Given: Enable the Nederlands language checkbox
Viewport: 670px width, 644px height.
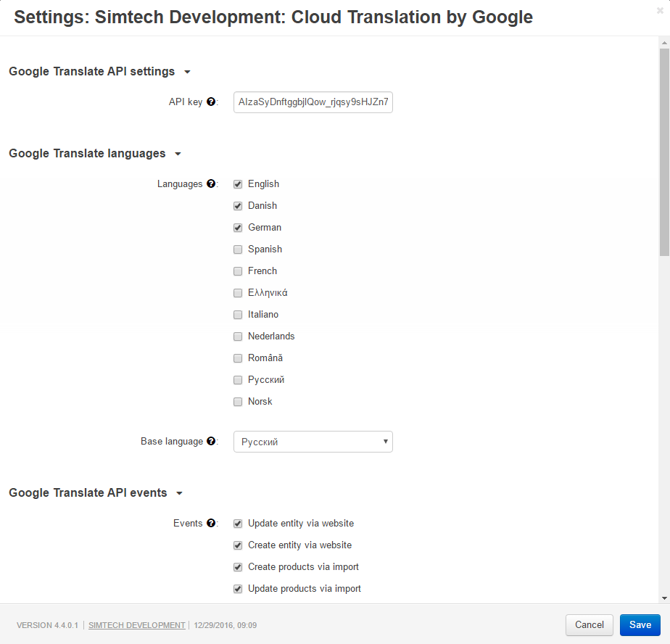Looking at the screenshot, I should coord(238,337).
